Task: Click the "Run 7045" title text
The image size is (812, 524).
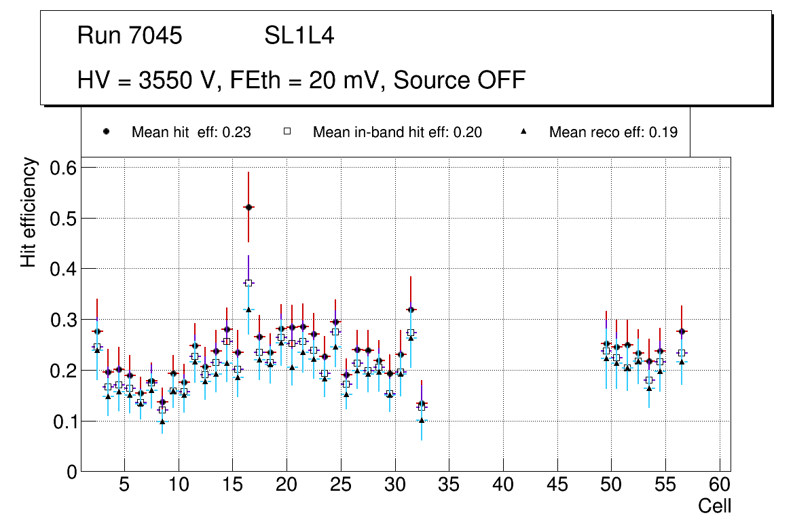Action: click(130, 36)
